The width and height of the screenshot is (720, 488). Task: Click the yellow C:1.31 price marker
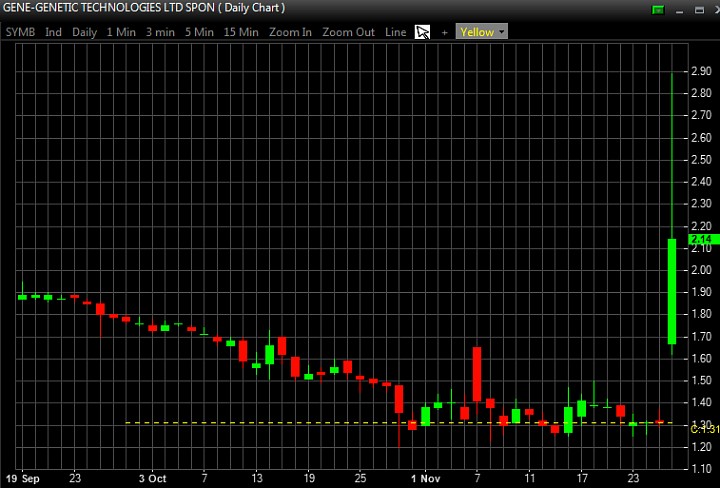click(x=705, y=429)
